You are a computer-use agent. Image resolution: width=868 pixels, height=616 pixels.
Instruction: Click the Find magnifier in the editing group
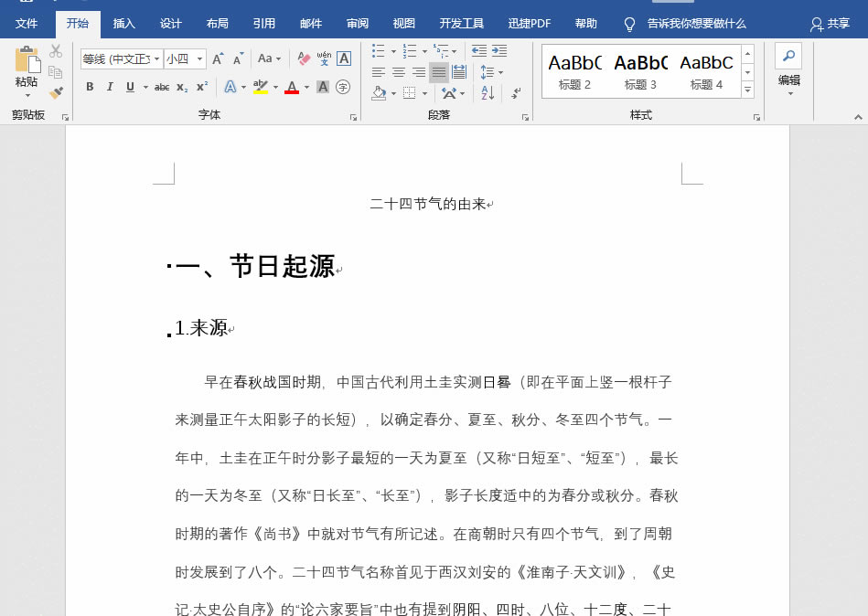tap(788, 56)
